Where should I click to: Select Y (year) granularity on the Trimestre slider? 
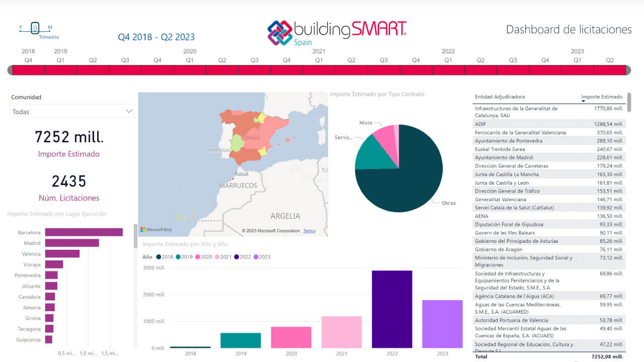click(x=21, y=28)
